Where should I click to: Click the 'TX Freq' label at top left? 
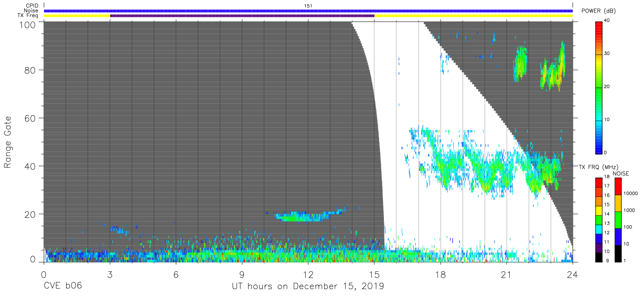(x=28, y=16)
